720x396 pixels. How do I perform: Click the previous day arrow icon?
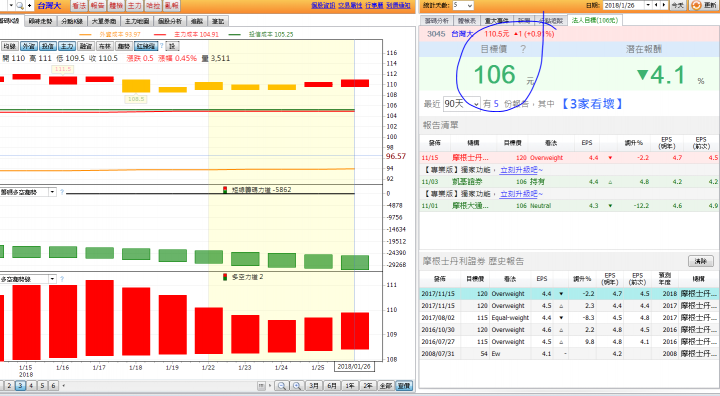[x=656, y=6]
